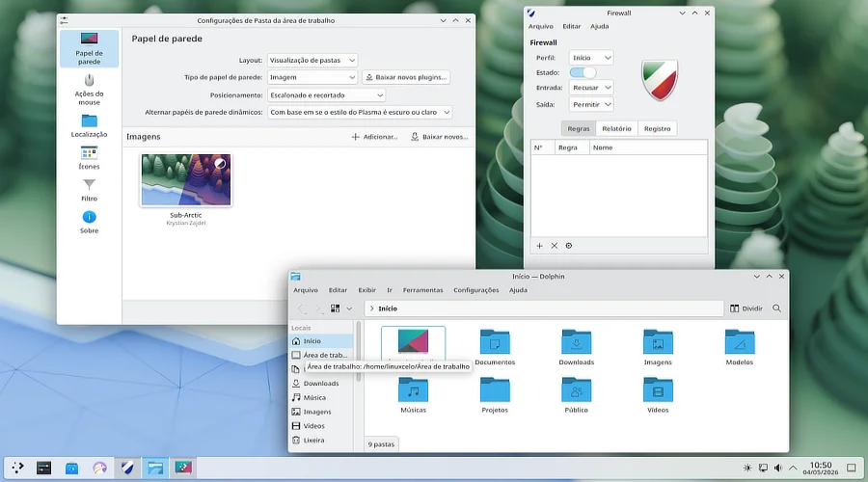This screenshot has width=868, height=482.
Task: Click Dolphin forward navigation arrow
Action: 317,308
